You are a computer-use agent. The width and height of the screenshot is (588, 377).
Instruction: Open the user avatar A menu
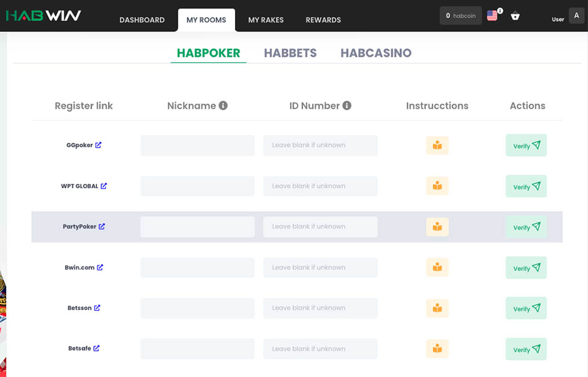pyautogui.click(x=577, y=16)
